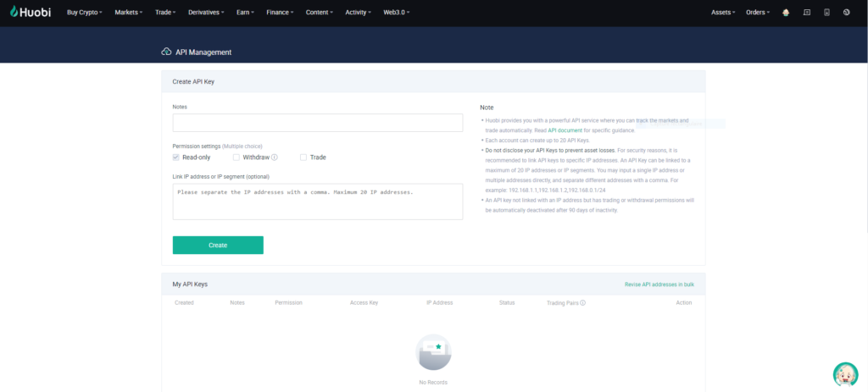Open the user profile avatar icon
Viewport: 868px width, 392px height.
786,13
